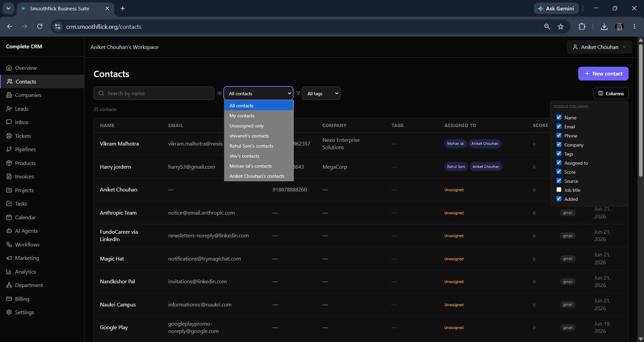The image size is (644, 342).
Task: Click the Tickets icon
Action: [x=9, y=136]
